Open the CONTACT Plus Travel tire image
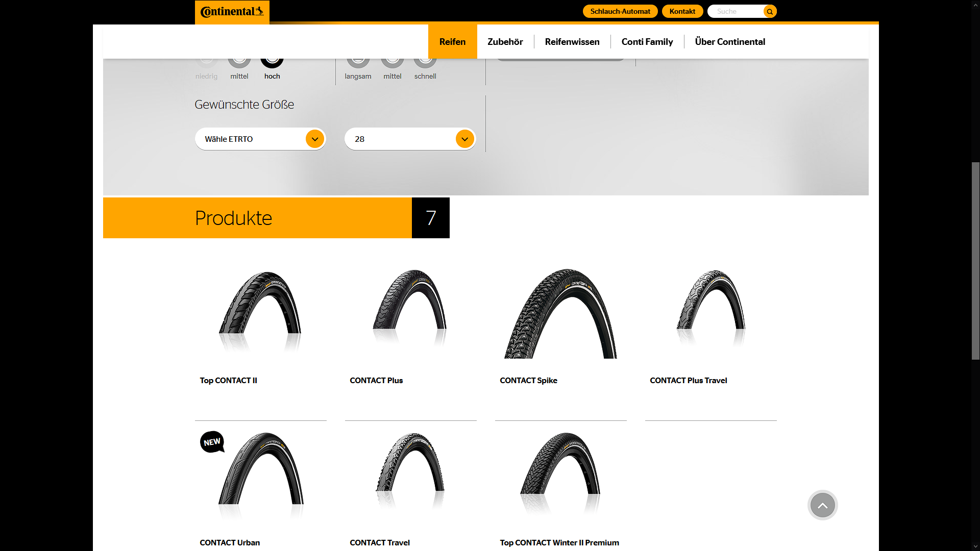 [710, 308]
